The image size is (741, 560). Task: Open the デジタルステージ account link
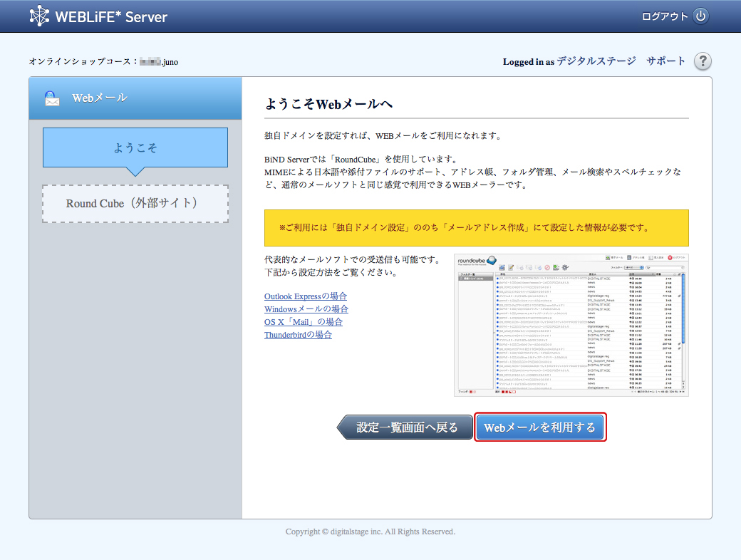pos(596,61)
